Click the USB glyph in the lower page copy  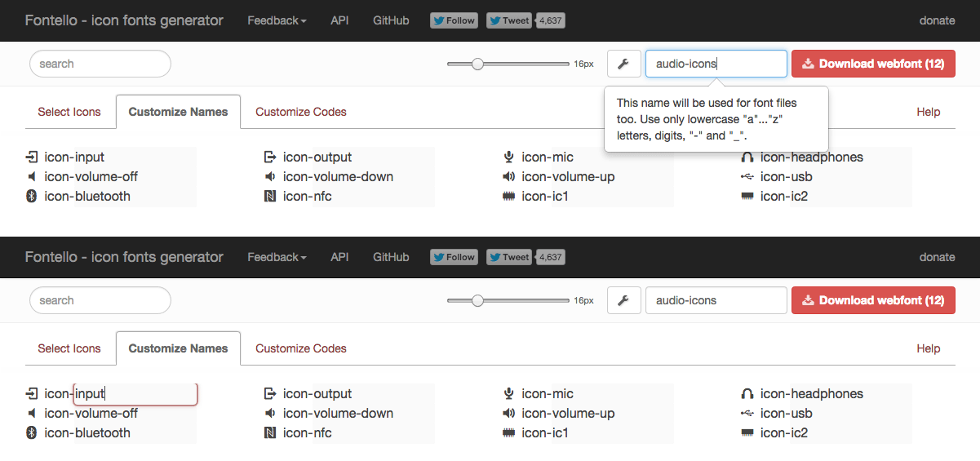747,414
